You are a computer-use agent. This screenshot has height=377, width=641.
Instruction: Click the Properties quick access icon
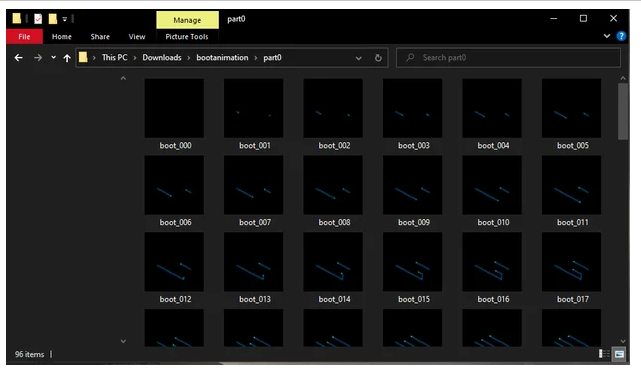(x=38, y=19)
